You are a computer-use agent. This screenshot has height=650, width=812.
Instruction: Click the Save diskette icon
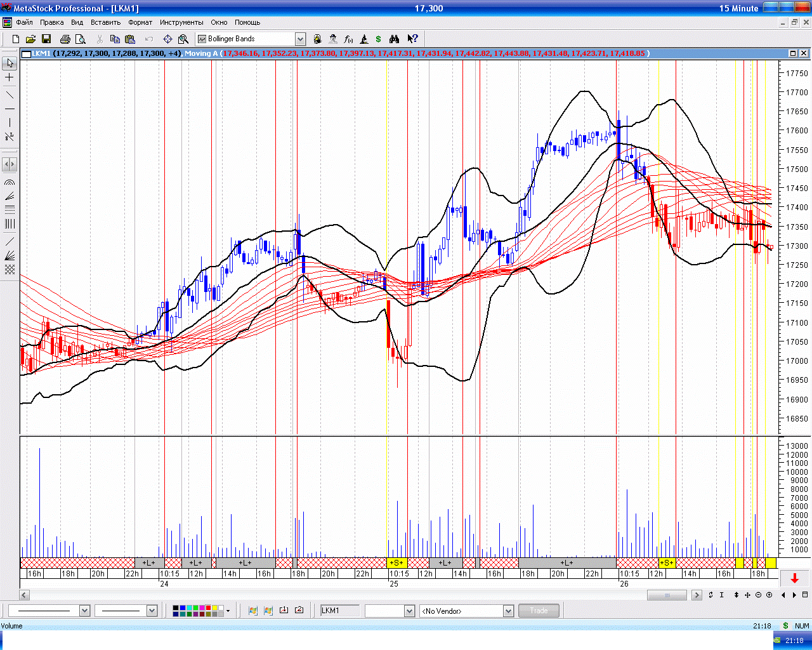point(46,39)
